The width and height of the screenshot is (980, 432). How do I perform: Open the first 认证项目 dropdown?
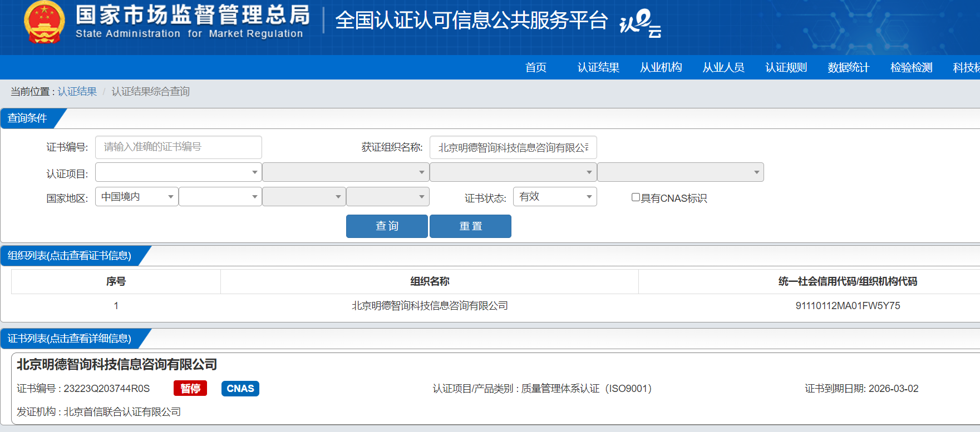(x=179, y=172)
